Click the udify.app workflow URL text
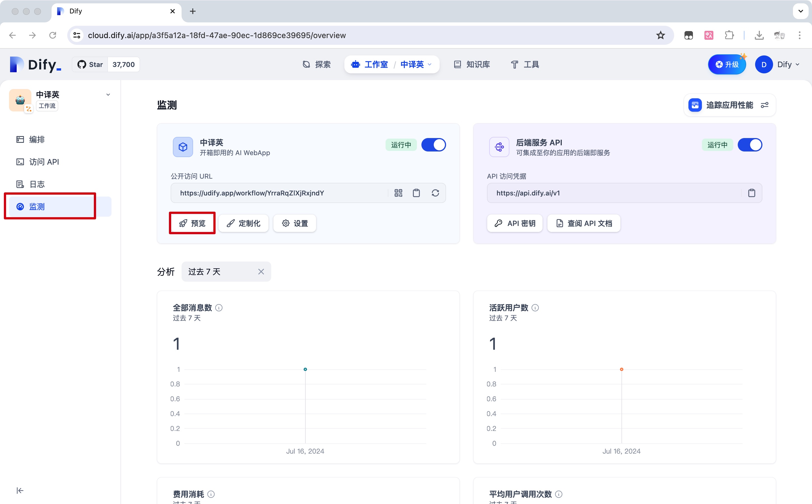This screenshot has width=812, height=504. click(x=252, y=193)
